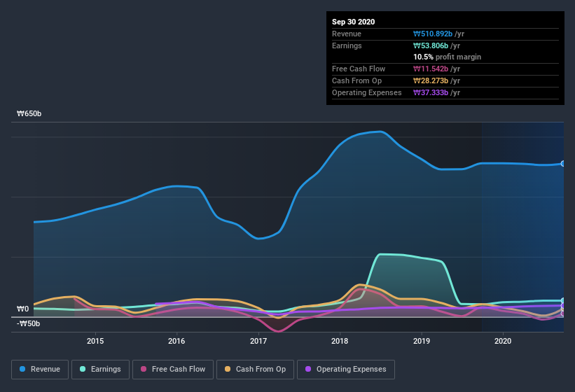Click the pink Free Cash Flow legend dot

[144, 369]
